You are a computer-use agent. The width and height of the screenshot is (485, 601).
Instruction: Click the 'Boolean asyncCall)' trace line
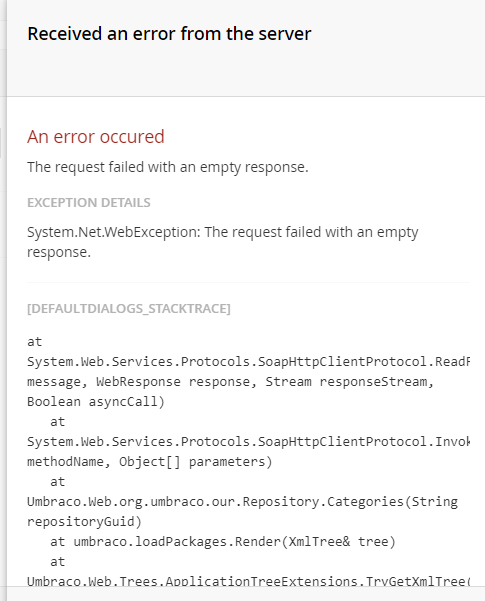(96, 402)
